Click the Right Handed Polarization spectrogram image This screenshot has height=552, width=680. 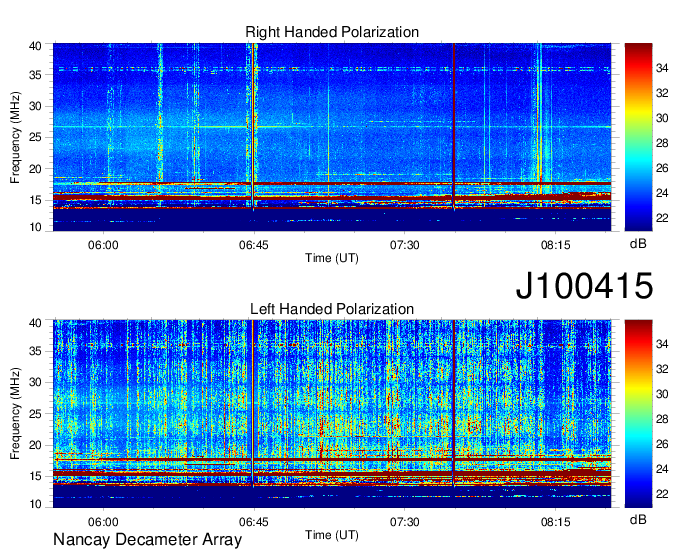[332, 137]
